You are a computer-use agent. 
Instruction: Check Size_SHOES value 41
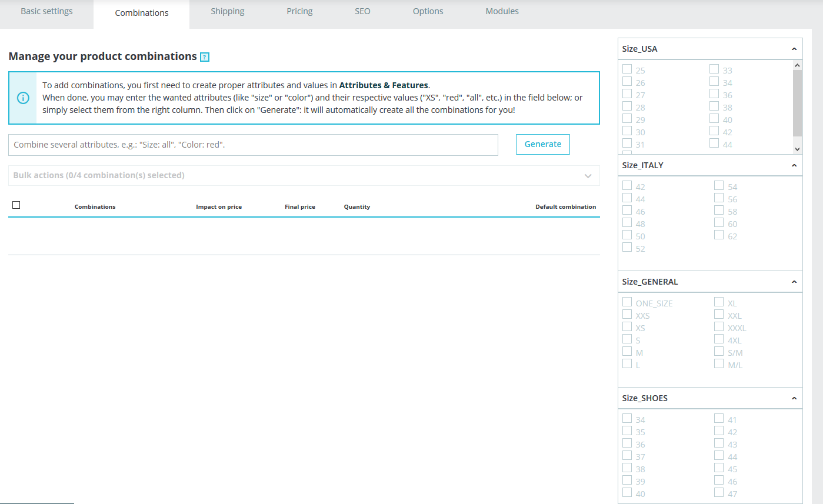point(719,418)
